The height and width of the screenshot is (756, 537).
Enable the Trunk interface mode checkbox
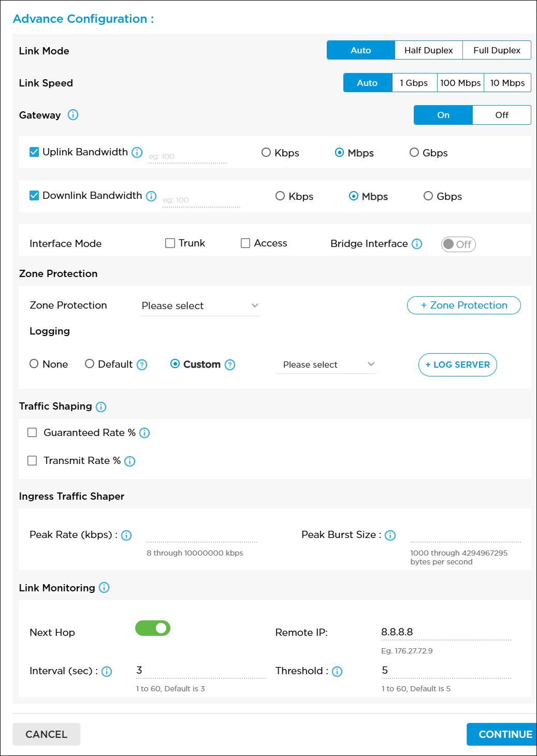(x=170, y=242)
